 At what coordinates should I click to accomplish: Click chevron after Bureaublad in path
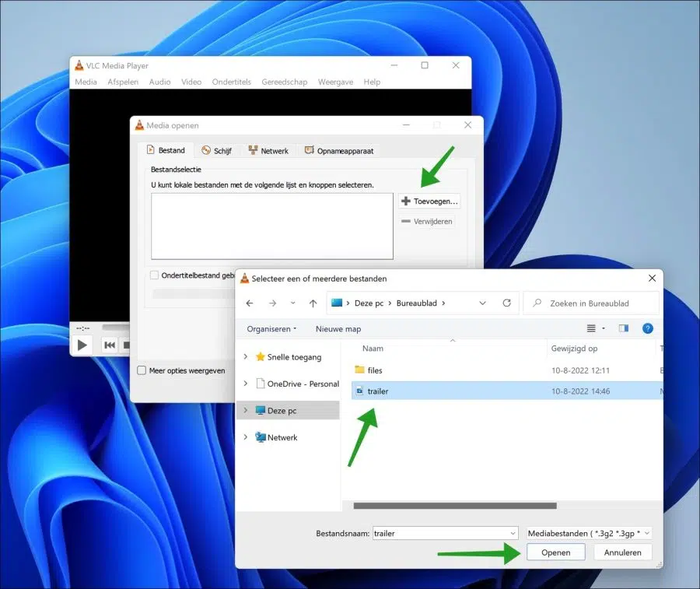pyautogui.click(x=443, y=303)
